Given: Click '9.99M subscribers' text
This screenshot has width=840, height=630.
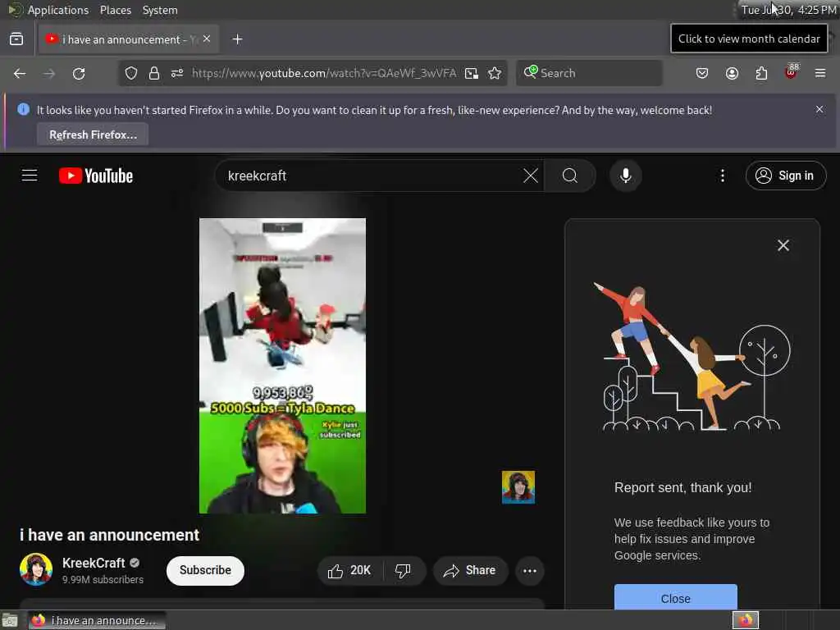Looking at the screenshot, I should [x=103, y=580].
